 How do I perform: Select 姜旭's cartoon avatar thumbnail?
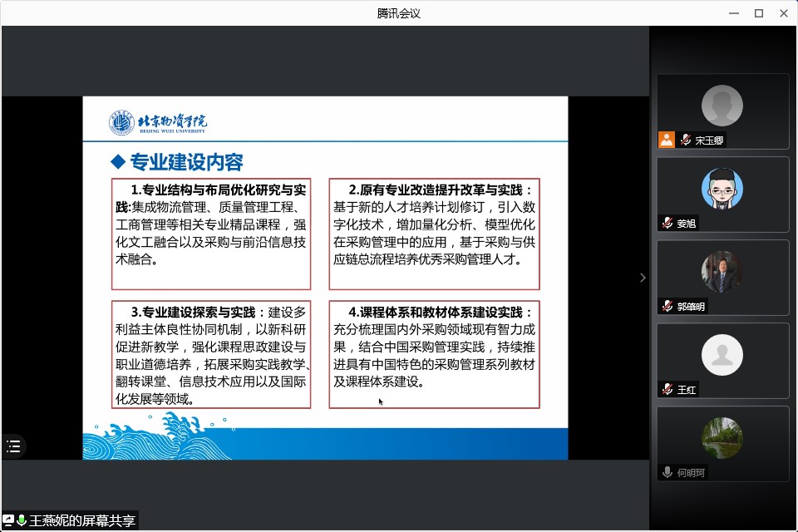click(x=722, y=189)
